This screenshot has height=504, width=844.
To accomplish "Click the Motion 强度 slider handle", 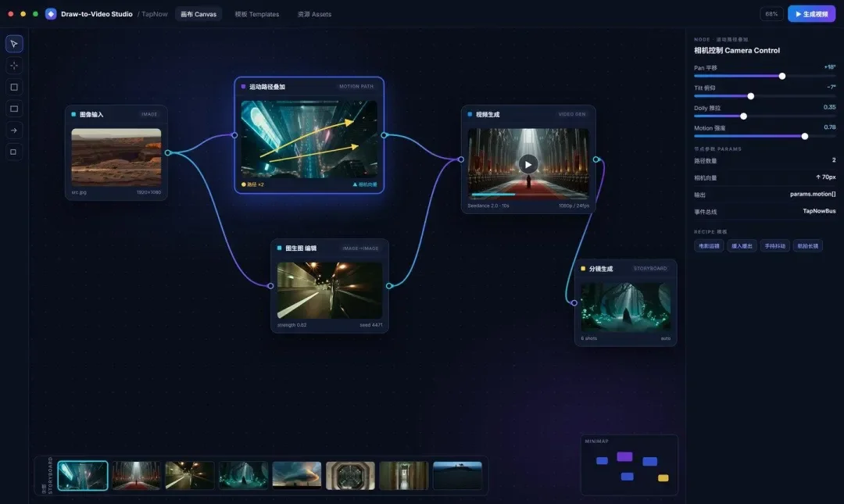I will coord(805,136).
